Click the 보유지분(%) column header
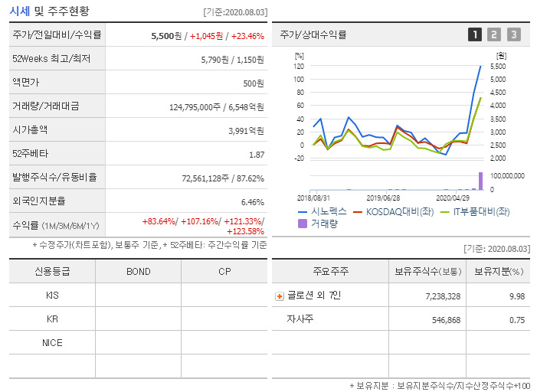Screen dimensions: 537x392 point(499,272)
